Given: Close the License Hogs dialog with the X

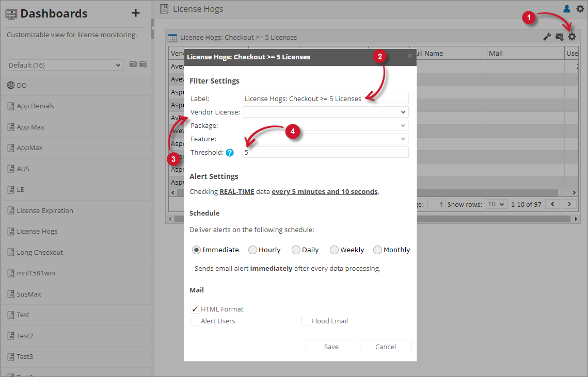Looking at the screenshot, I should point(409,56).
